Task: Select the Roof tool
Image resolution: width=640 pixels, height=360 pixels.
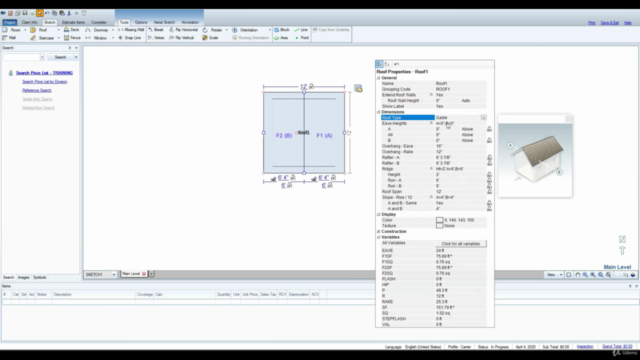Action: [39, 30]
